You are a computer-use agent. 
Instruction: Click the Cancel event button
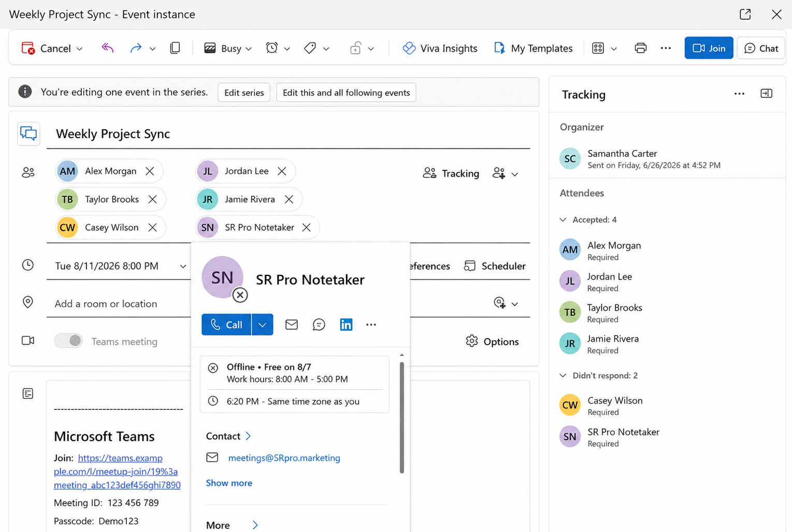(x=46, y=48)
